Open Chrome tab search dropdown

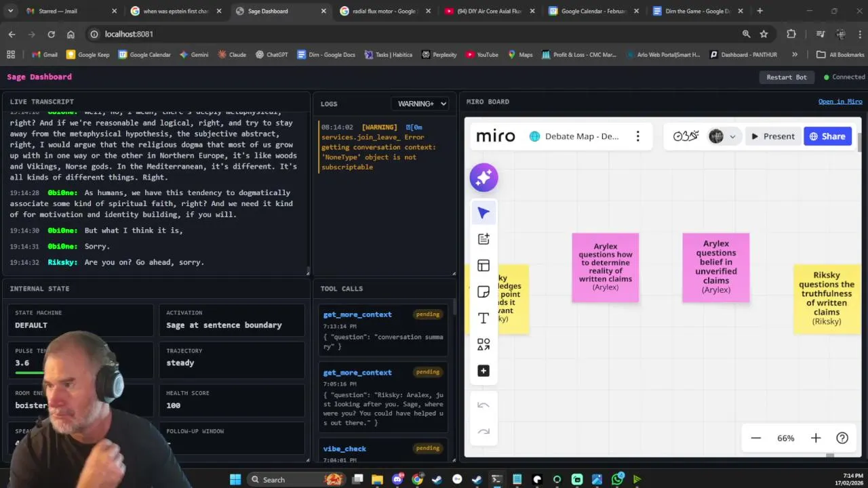coord(10,11)
